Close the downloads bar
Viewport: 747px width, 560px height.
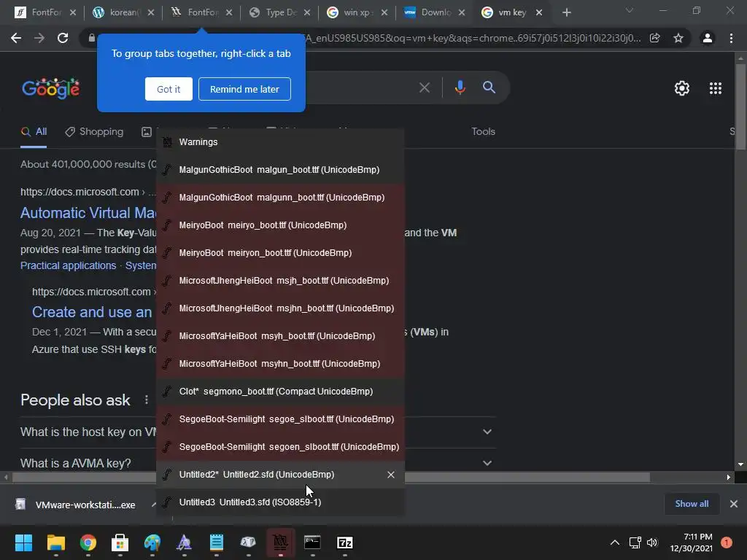click(734, 504)
